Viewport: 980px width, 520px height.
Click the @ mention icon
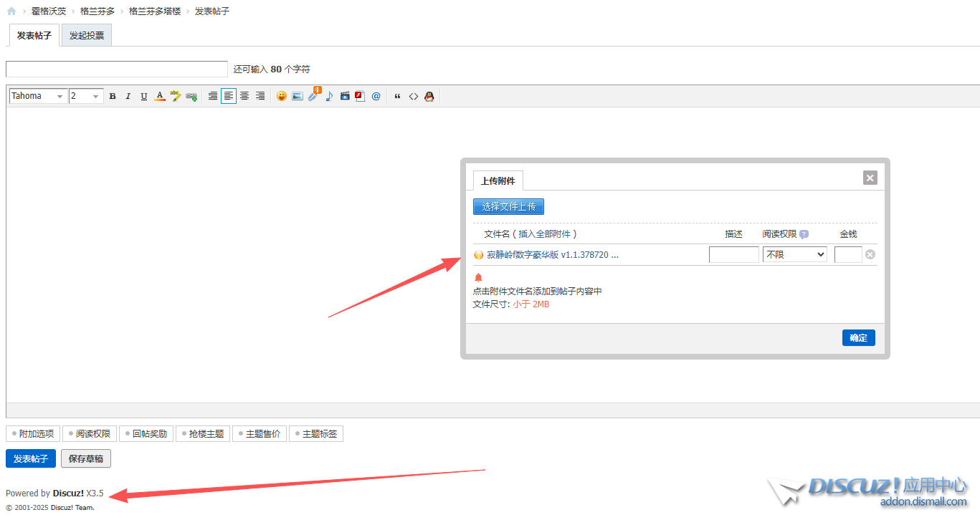coord(376,96)
